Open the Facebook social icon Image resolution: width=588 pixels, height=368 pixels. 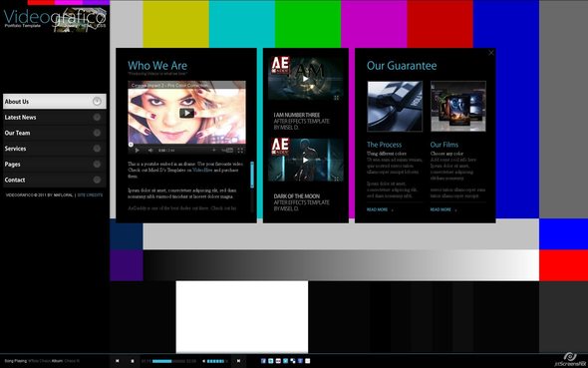click(263, 361)
